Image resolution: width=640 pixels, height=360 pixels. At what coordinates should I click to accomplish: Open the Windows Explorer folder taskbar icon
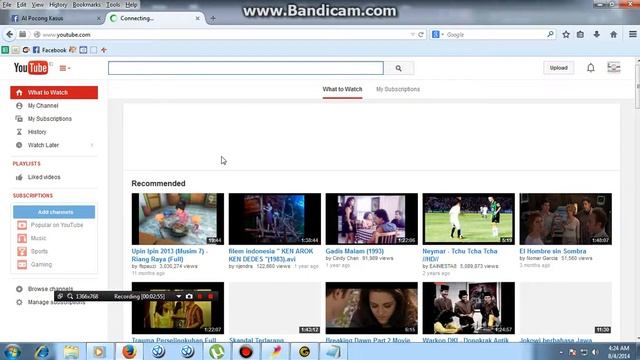pos(71,351)
